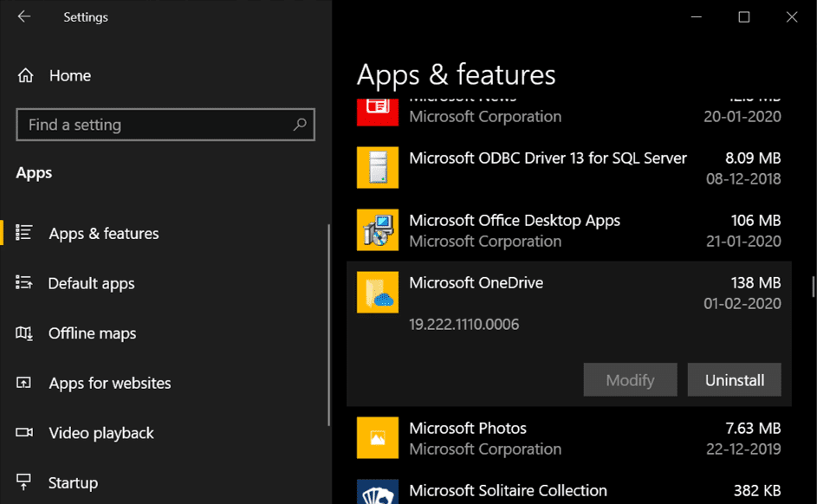Click the greyed-out Modify button
817x504 pixels.
pyautogui.click(x=630, y=379)
